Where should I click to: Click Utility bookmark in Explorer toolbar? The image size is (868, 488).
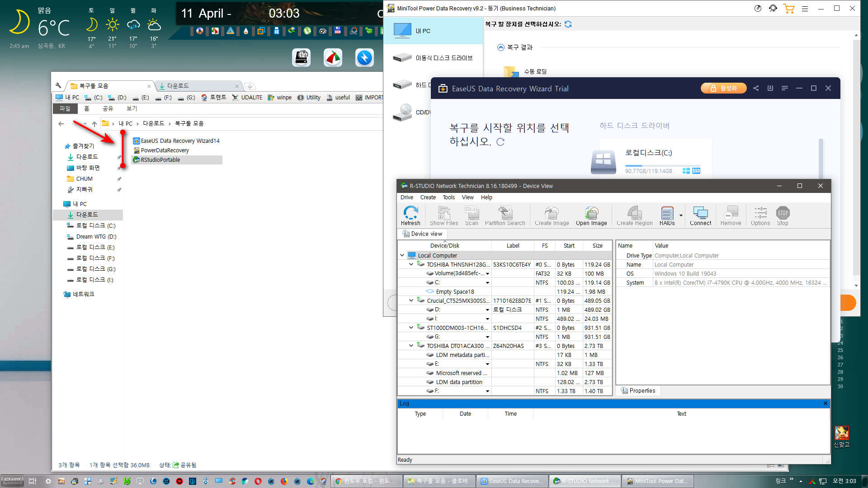309,97
